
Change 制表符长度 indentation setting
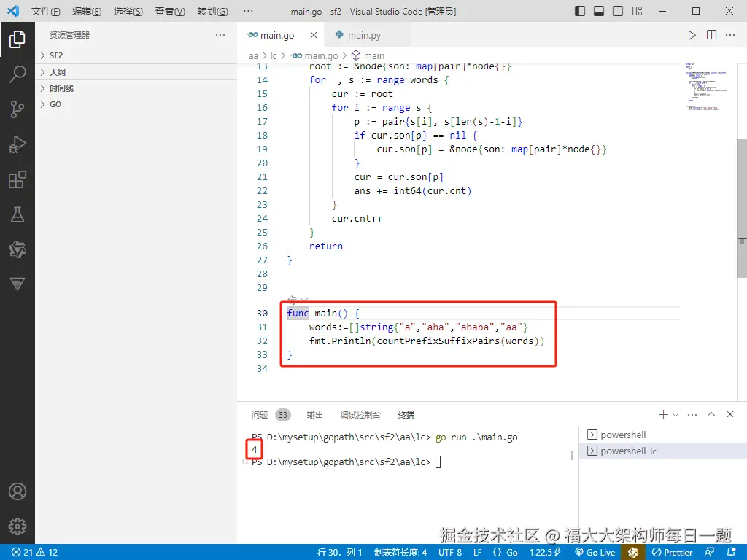(400, 553)
